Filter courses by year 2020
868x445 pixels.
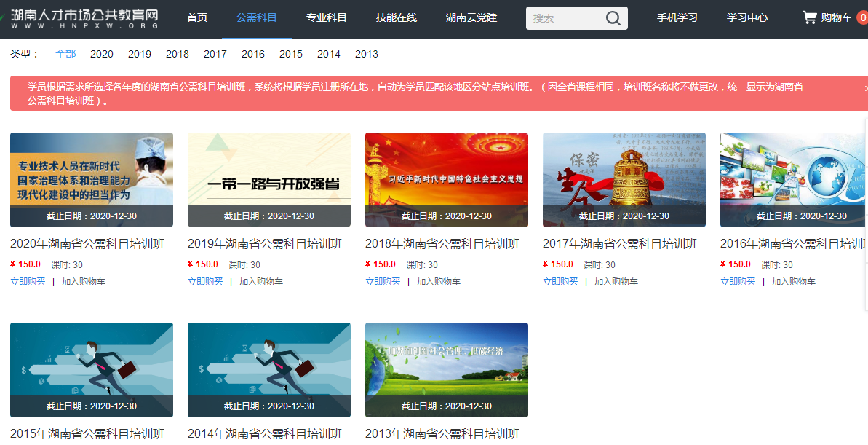pyautogui.click(x=102, y=54)
